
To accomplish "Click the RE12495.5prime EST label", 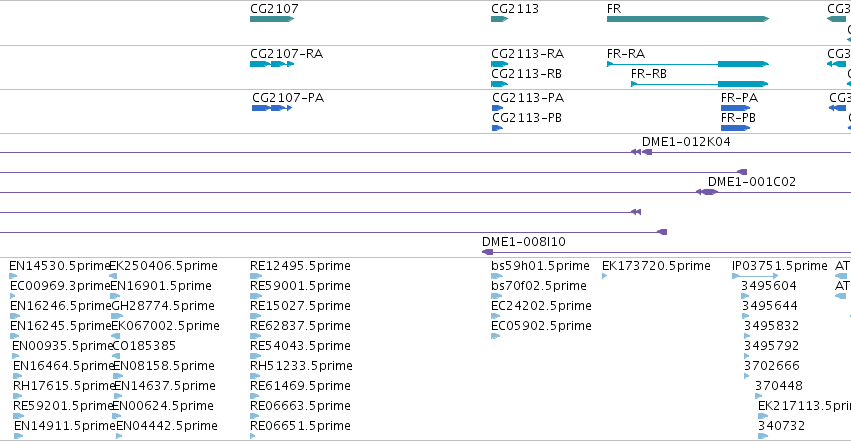I will click(x=300, y=266).
